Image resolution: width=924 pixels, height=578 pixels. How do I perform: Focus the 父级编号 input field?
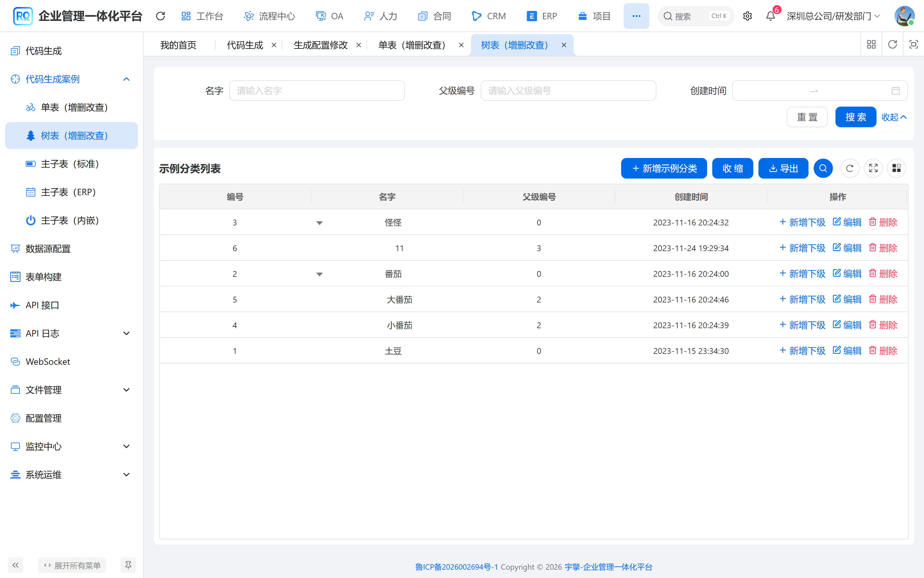click(x=568, y=91)
